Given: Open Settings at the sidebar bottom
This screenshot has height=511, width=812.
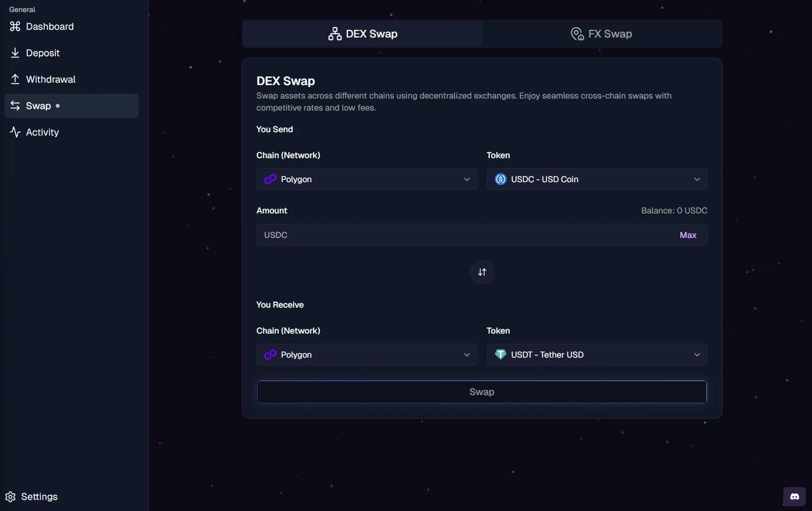Looking at the screenshot, I should tap(31, 496).
